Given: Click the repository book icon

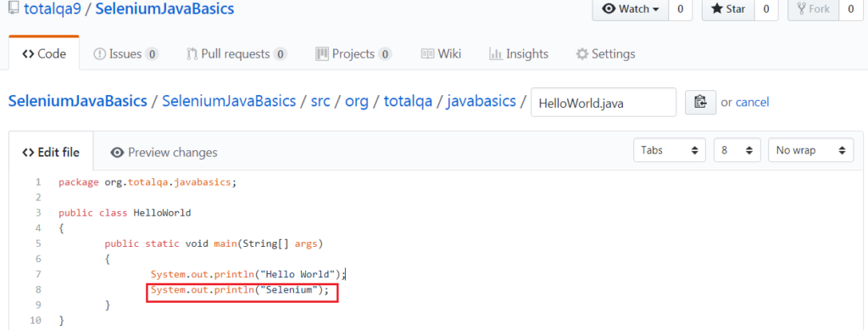Looking at the screenshot, I should click(14, 8).
